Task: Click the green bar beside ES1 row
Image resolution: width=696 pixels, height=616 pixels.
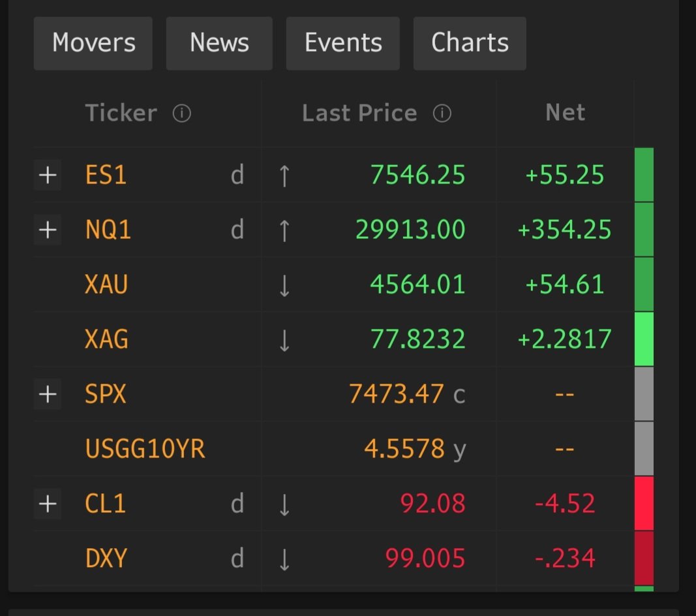Action: pos(644,175)
